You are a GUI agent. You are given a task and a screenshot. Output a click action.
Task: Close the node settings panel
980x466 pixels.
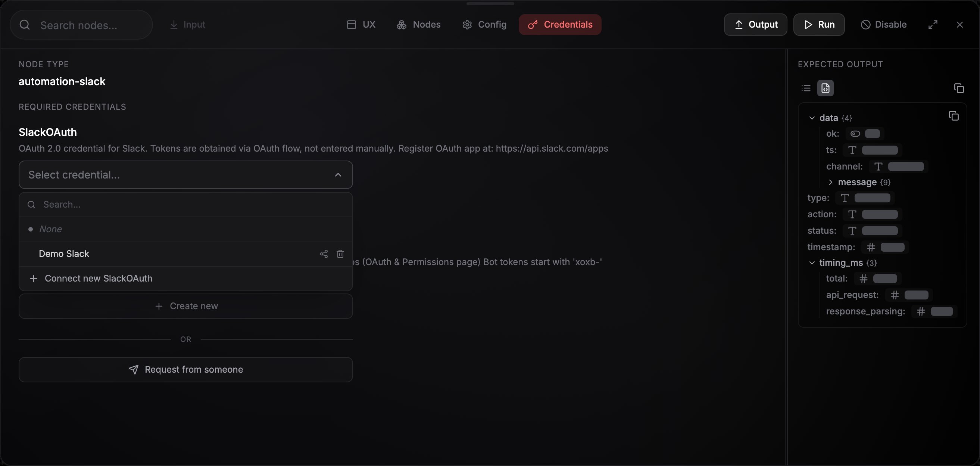pyautogui.click(x=960, y=25)
